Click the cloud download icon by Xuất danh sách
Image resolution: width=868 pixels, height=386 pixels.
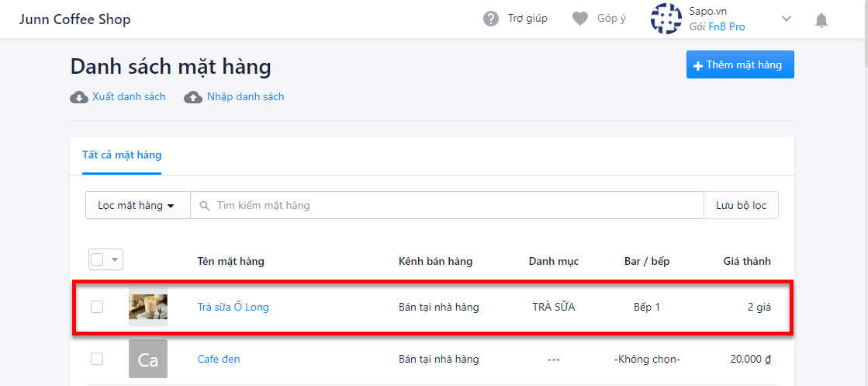(x=78, y=97)
